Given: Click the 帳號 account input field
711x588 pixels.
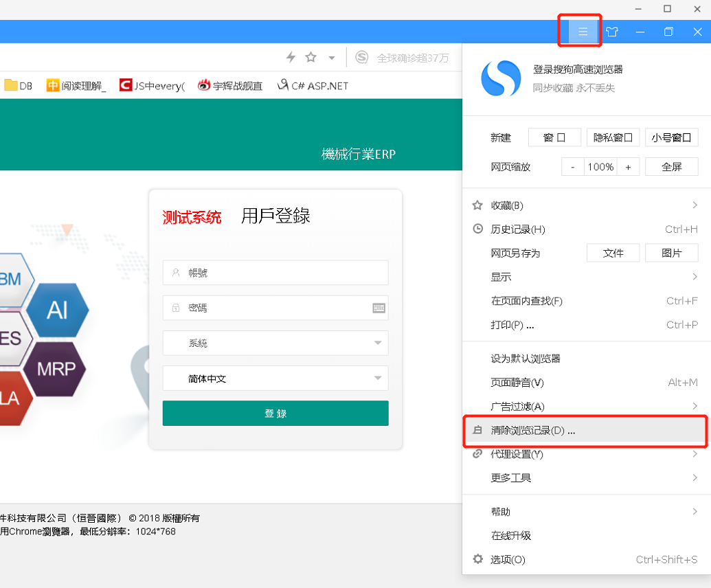Looking at the screenshot, I should click(275, 273).
